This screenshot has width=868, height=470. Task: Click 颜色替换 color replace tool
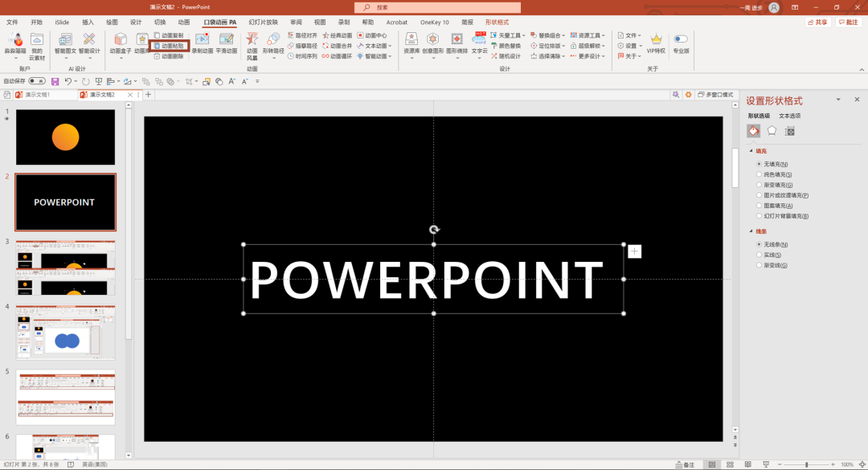(506, 46)
